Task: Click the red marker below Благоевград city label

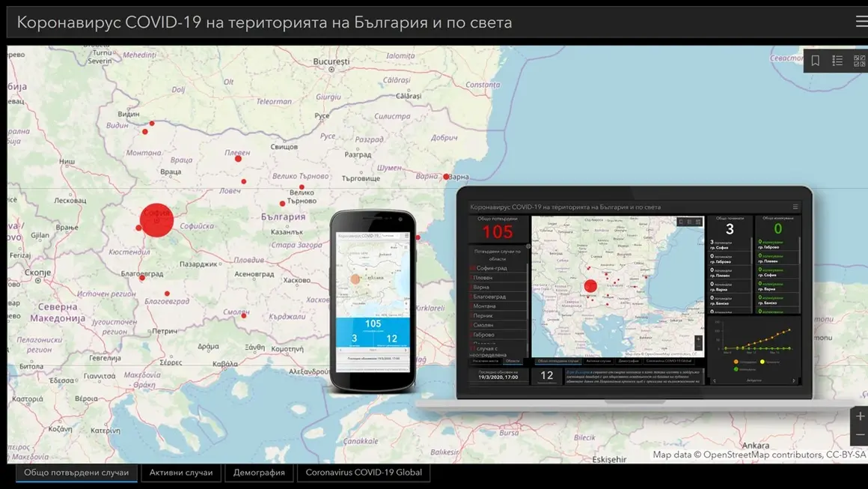Action: pyautogui.click(x=142, y=278)
